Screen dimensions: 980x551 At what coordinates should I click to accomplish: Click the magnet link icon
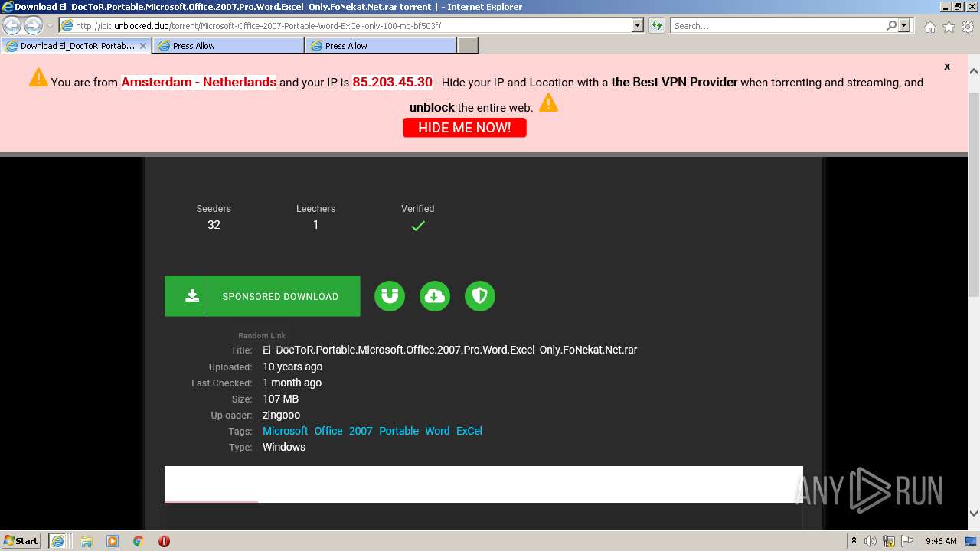coord(390,296)
